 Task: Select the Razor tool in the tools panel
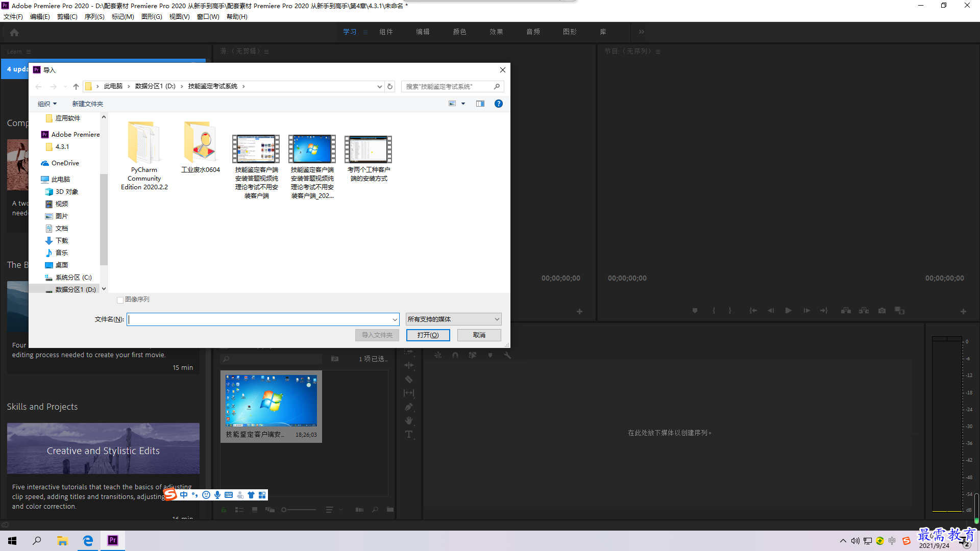click(x=409, y=379)
